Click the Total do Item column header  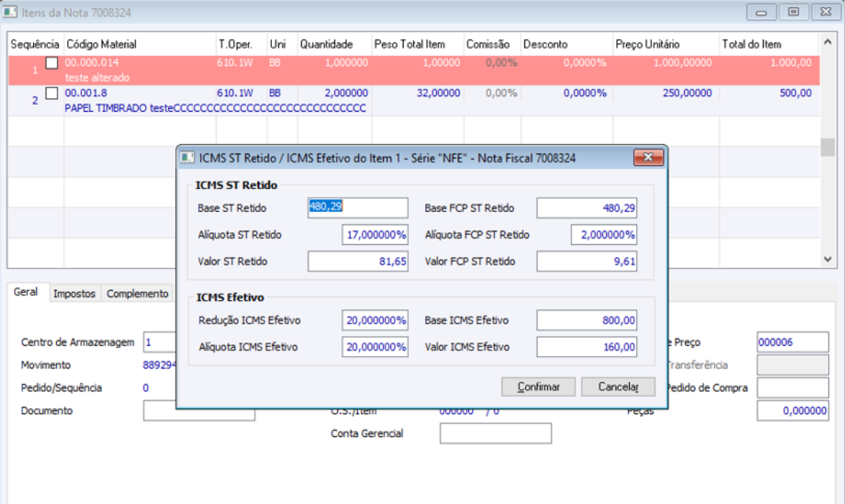769,44
